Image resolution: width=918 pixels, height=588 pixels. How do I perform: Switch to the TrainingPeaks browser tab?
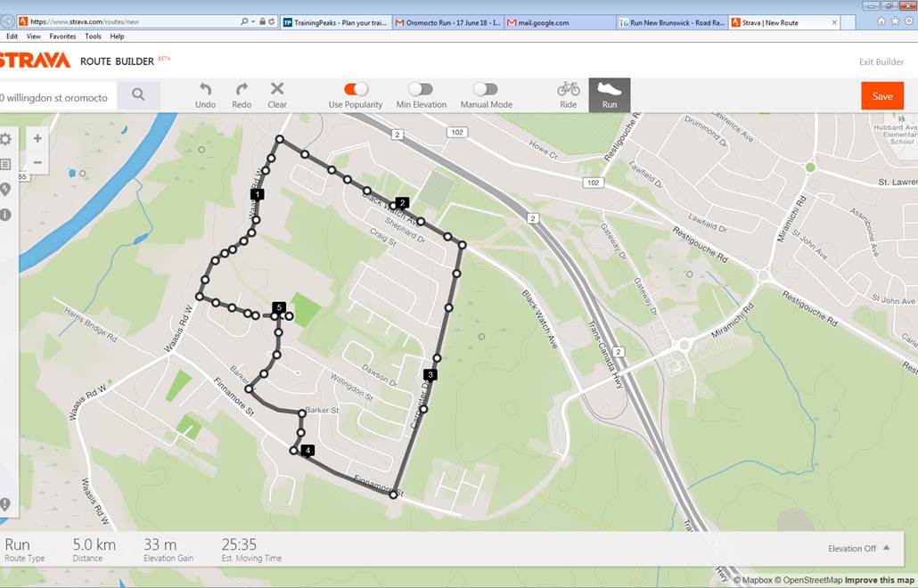coord(335,22)
